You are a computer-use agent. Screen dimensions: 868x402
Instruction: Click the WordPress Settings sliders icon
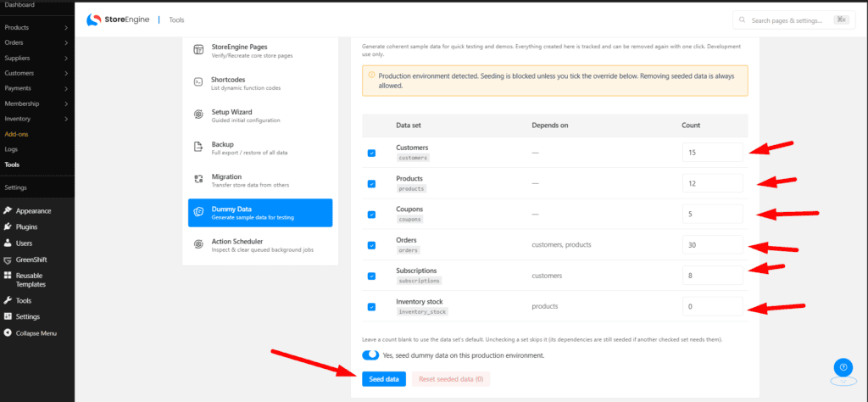pos(7,316)
